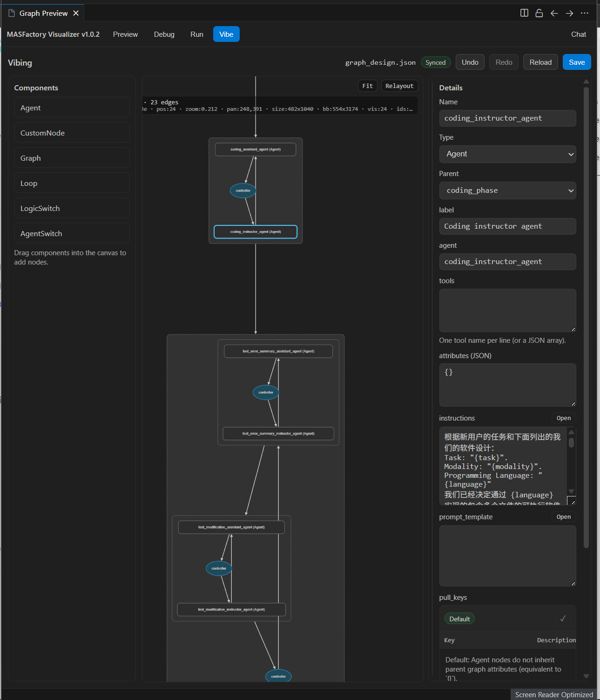600x700 pixels.
Task: Click the Screen Reader Optimized badge
Action: [x=553, y=694]
